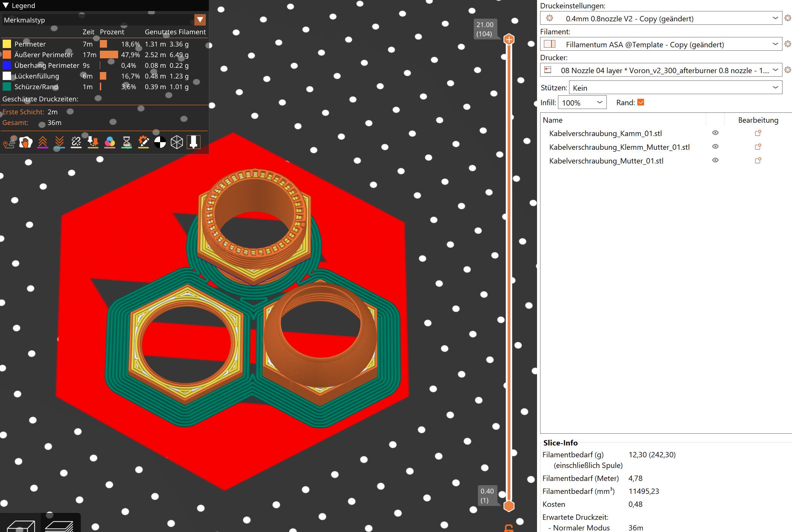792x532 pixels.
Task: Click Normaler Modus print time 36m
Action: click(636, 528)
